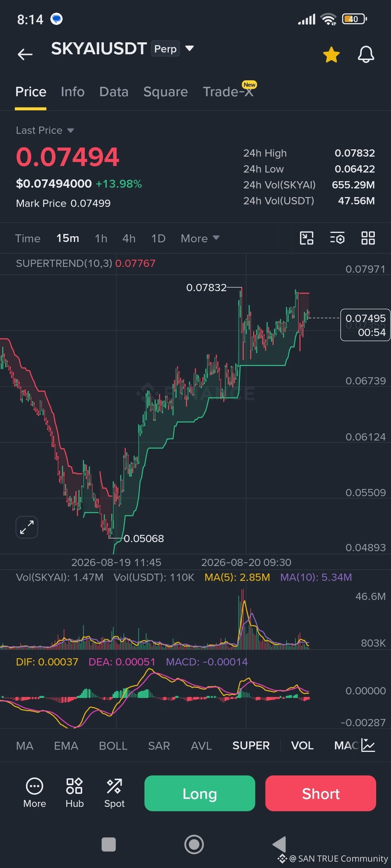Toggle the EMA indicator

coord(66,745)
